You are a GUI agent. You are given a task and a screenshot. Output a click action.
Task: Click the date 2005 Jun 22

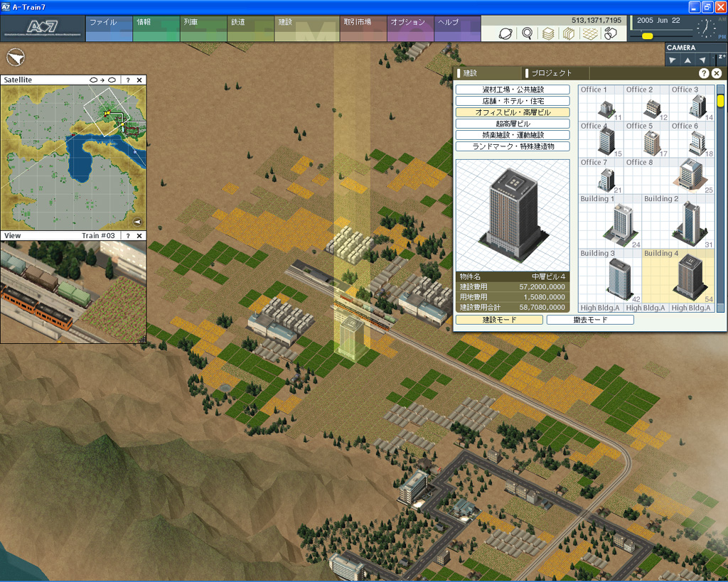658,21
